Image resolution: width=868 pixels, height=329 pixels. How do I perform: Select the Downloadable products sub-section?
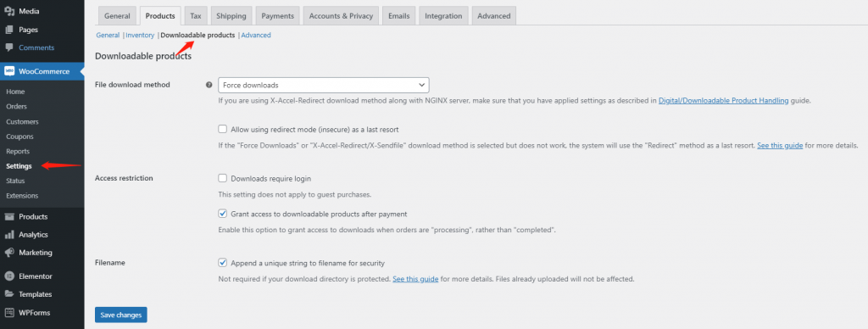pos(198,35)
